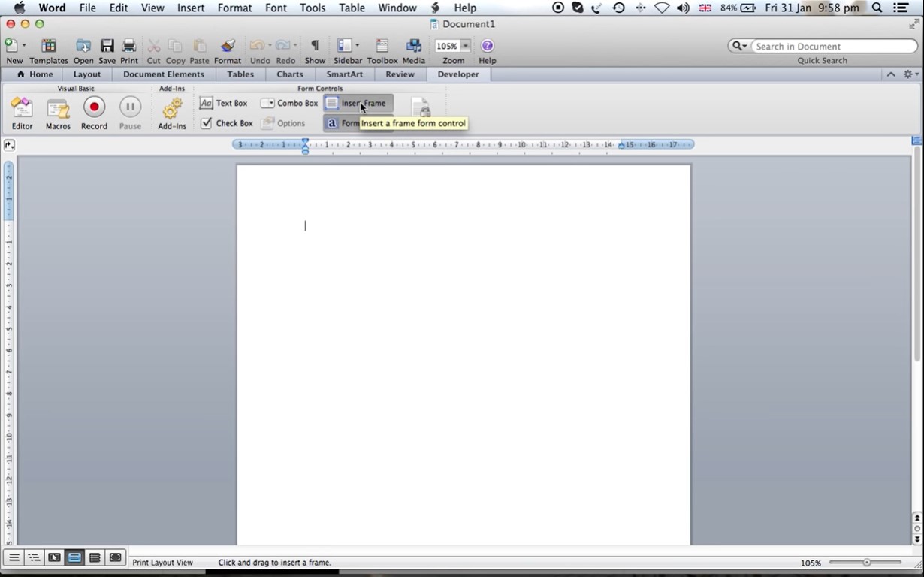Viewport: 924px width, 577px height.
Task: Insert a Check Box form control
Action: coord(226,123)
